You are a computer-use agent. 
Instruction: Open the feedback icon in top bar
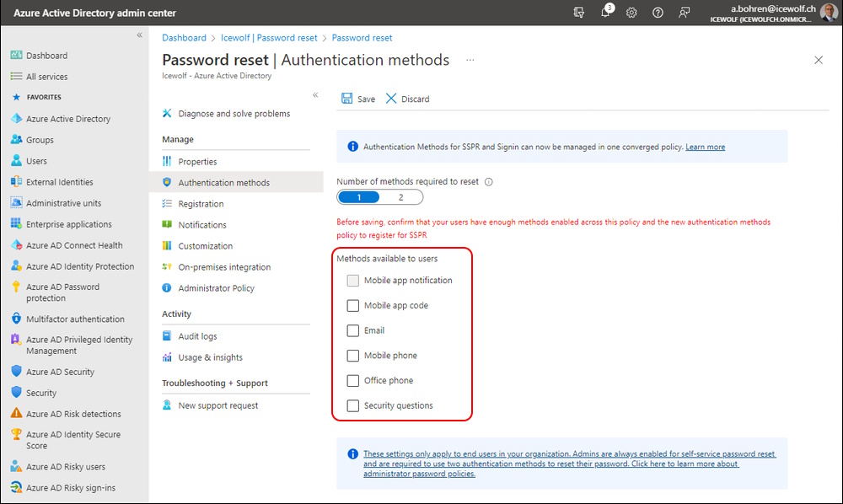pyautogui.click(x=684, y=13)
